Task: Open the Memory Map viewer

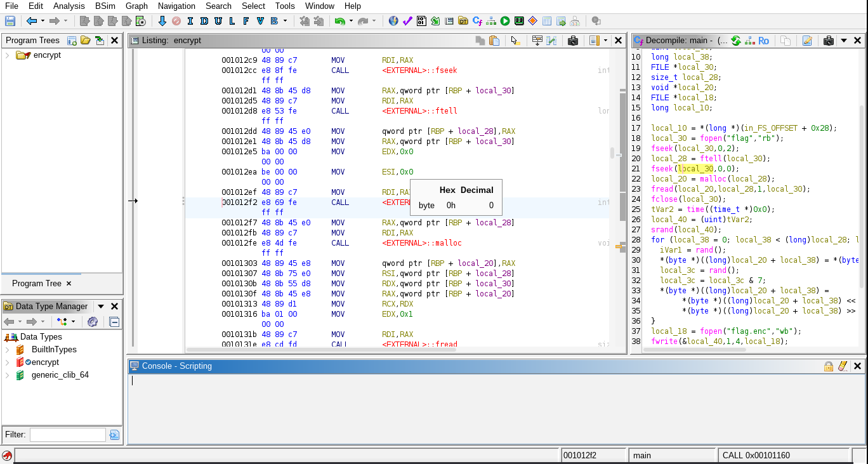Action: point(518,21)
